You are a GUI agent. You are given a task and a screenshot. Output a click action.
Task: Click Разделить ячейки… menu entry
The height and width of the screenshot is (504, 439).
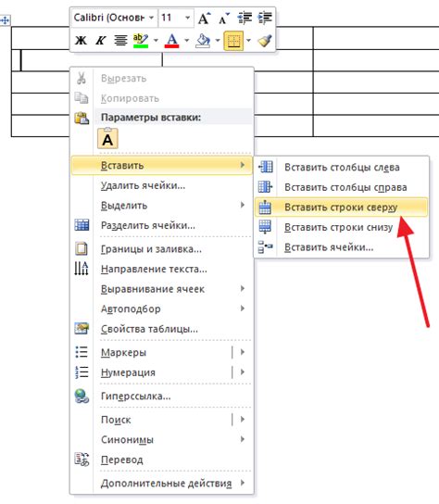tap(148, 225)
